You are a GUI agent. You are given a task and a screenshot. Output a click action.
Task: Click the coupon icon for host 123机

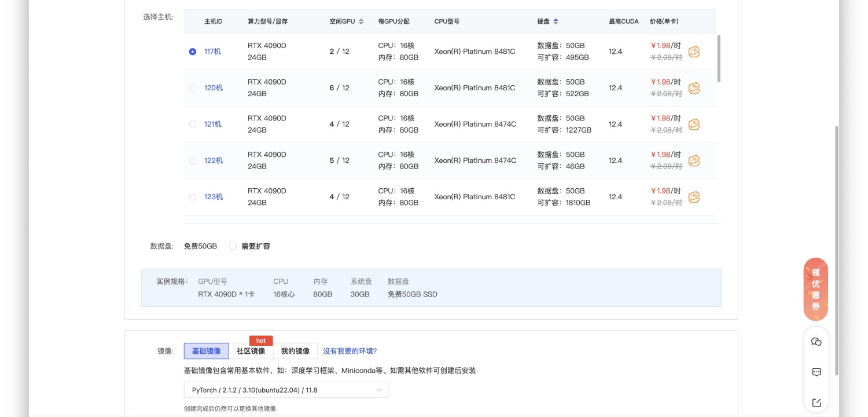point(694,197)
